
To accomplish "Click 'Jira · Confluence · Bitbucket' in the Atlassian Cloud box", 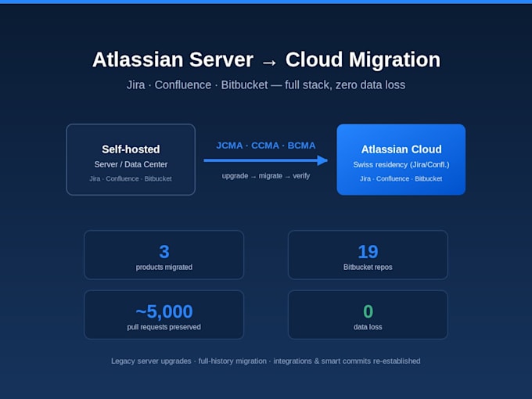I will [x=401, y=179].
